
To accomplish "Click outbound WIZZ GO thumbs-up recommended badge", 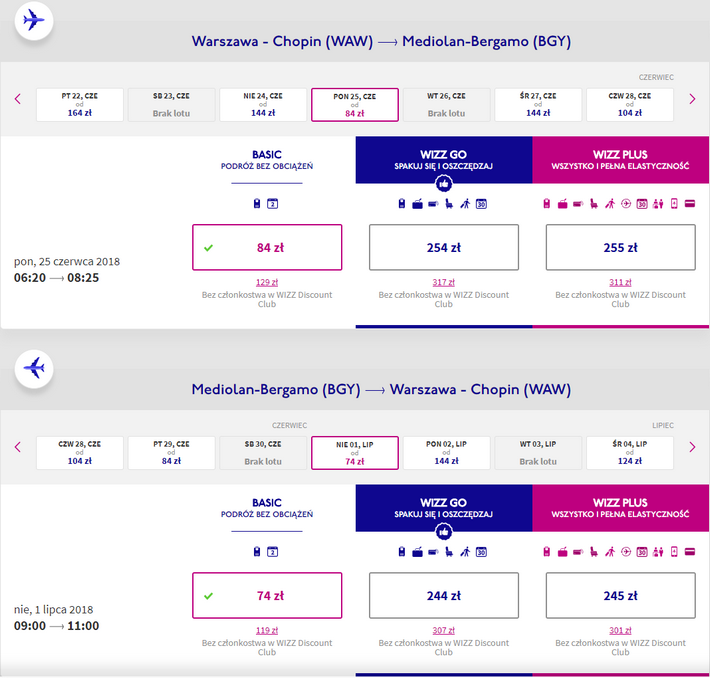I will 444,184.
